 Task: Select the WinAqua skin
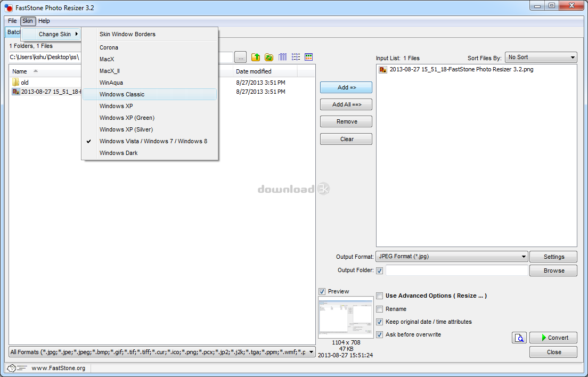coord(150,83)
